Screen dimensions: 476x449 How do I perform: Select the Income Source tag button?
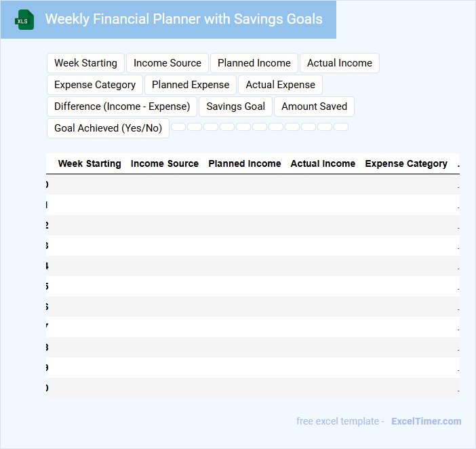[167, 63]
